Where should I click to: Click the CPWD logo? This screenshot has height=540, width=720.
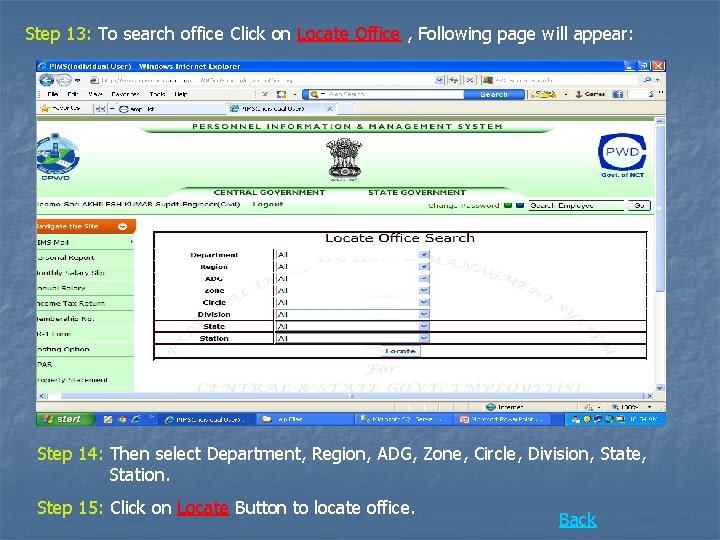57,157
